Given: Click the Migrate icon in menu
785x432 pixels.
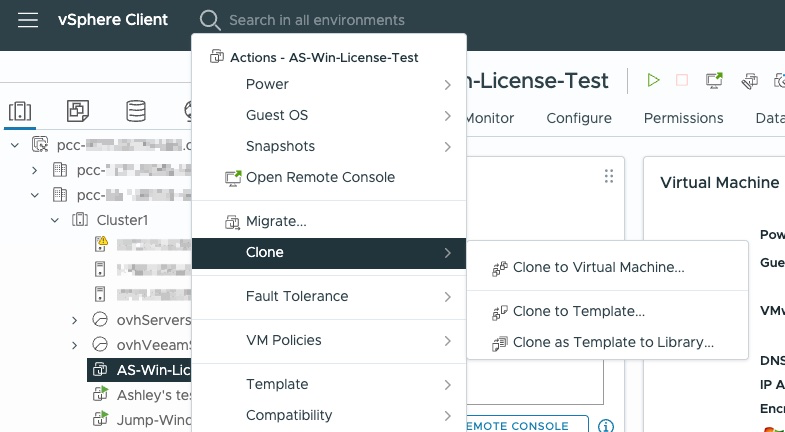Looking at the screenshot, I should (232, 222).
